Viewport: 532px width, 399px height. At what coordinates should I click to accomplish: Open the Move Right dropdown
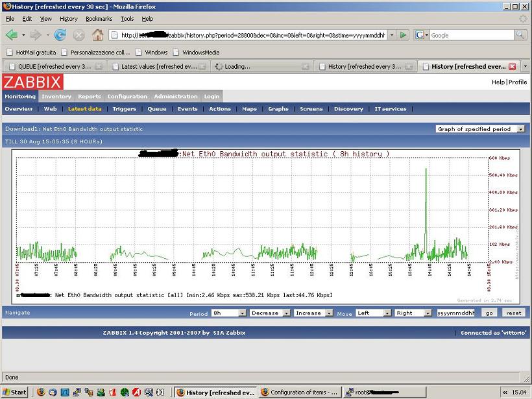(x=413, y=313)
